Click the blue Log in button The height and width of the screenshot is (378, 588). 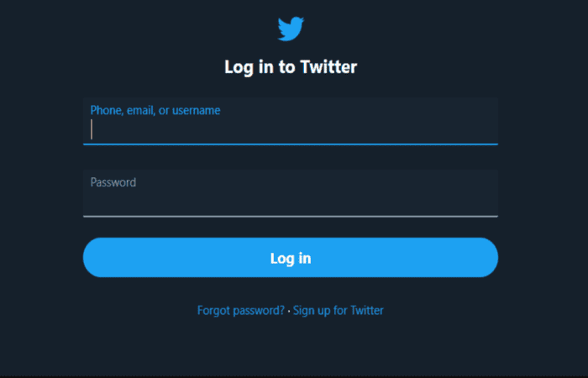(x=291, y=257)
